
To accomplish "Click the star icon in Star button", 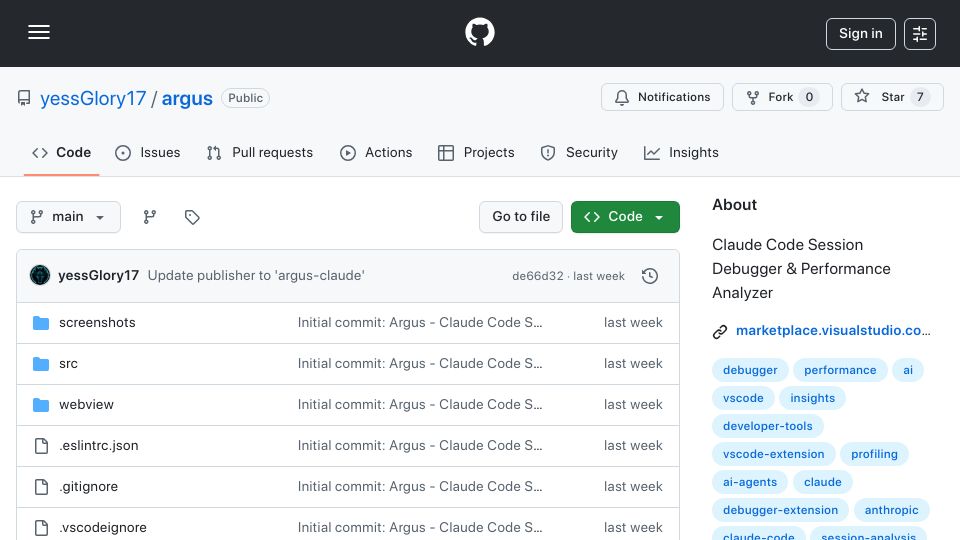I will click(862, 96).
